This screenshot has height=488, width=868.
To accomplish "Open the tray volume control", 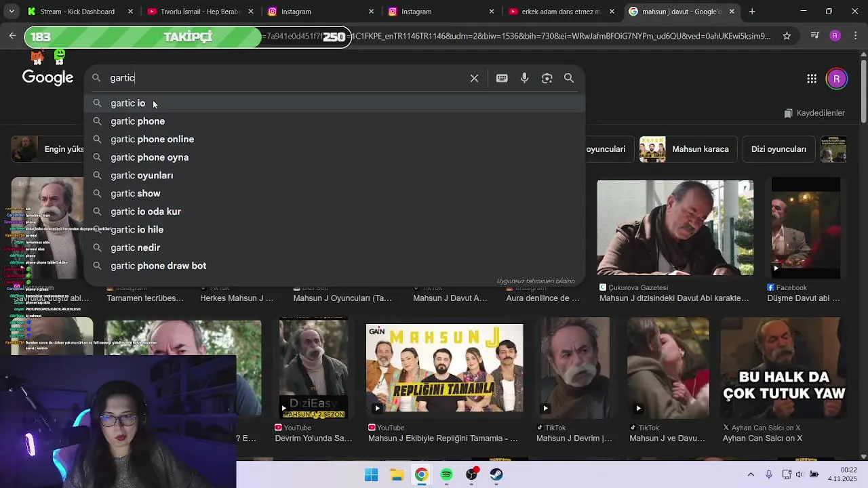I will tap(800, 474).
